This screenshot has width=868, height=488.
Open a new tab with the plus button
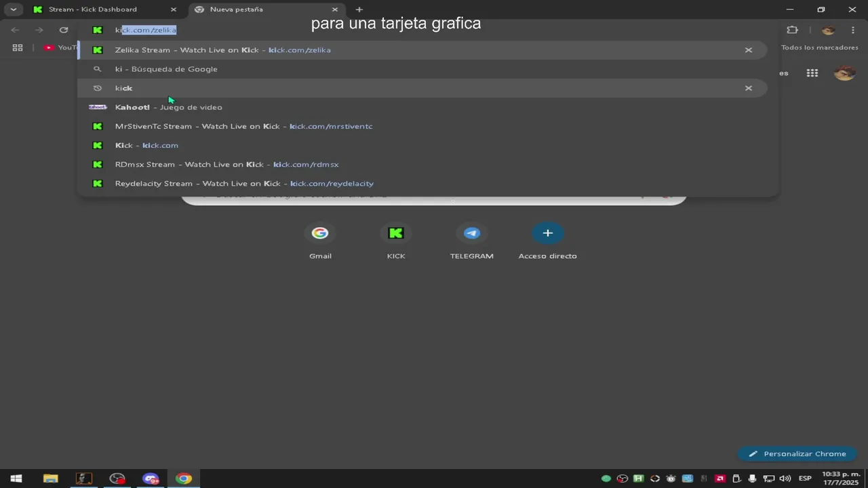[359, 9]
